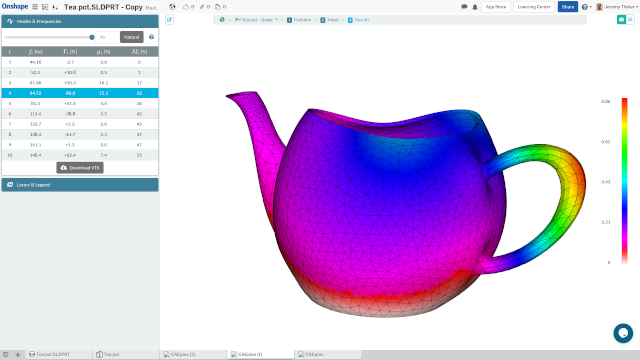Open the Tea pot - shake dropdown

[x=257, y=20]
